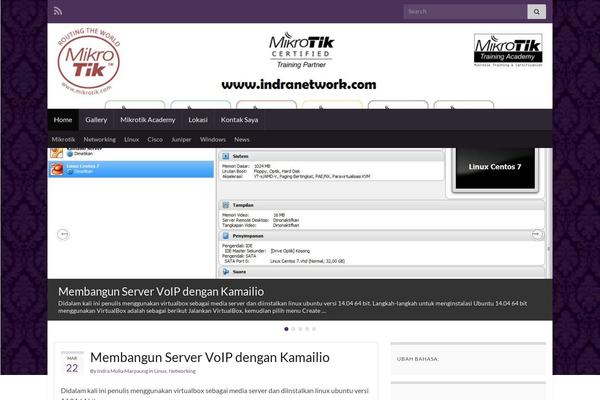Open the Lokasi menu item
The image size is (600, 400).
[x=198, y=120]
